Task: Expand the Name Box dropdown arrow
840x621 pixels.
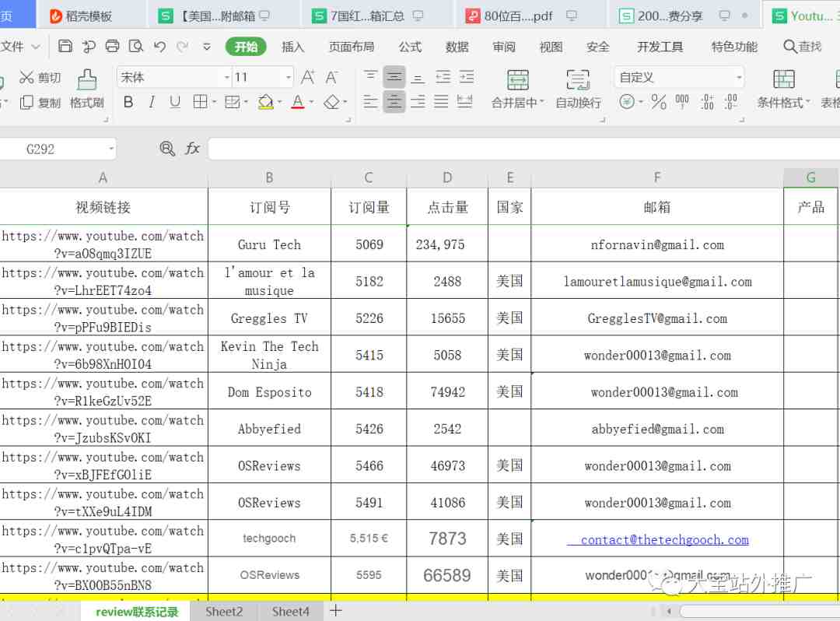Action: 111,149
